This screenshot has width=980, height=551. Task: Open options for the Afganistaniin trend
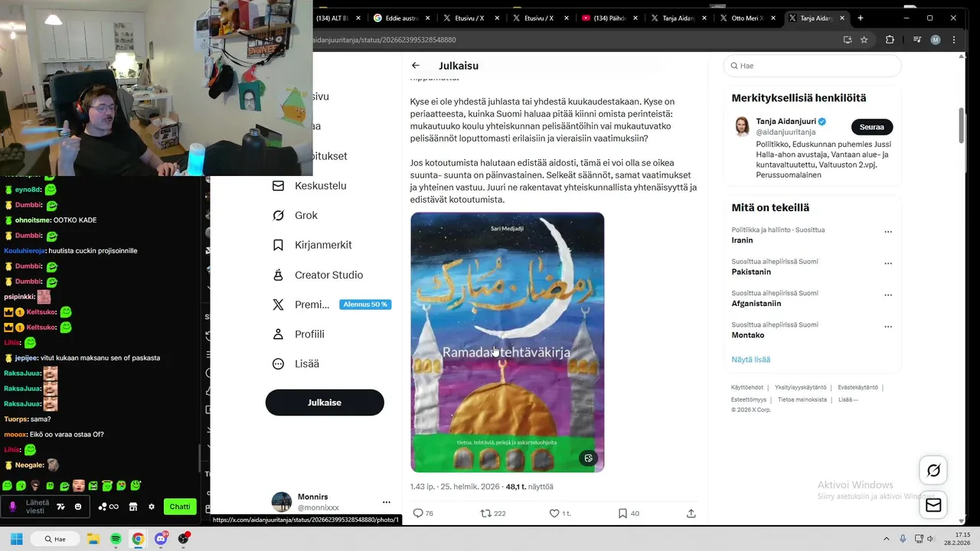[x=888, y=295]
